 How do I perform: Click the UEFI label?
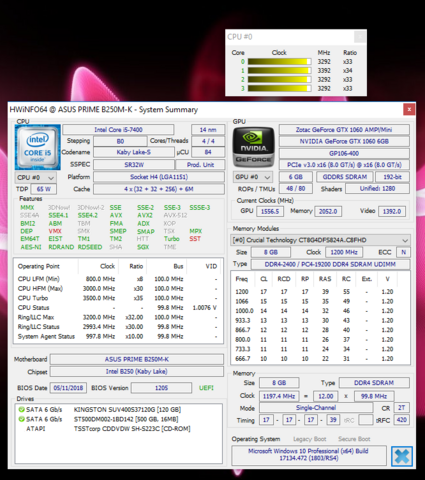click(x=206, y=388)
